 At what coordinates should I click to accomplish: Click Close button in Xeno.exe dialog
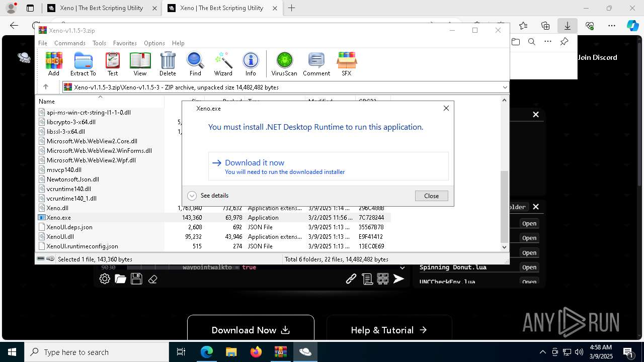pyautogui.click(x=431, y=196)
